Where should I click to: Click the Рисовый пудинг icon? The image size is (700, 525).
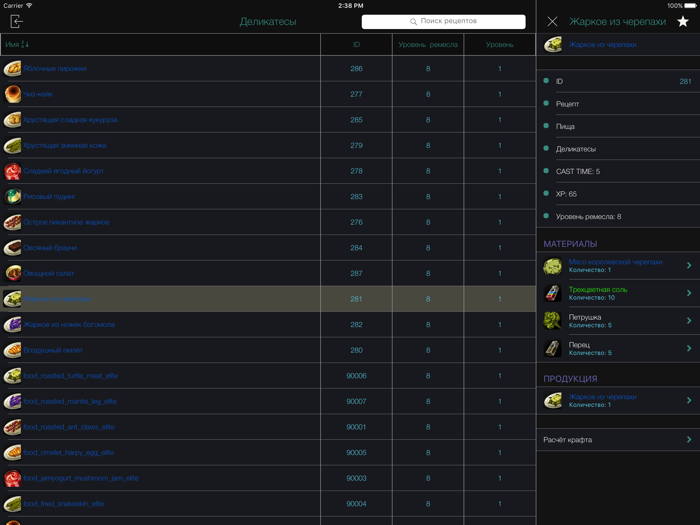click(12, 196)
